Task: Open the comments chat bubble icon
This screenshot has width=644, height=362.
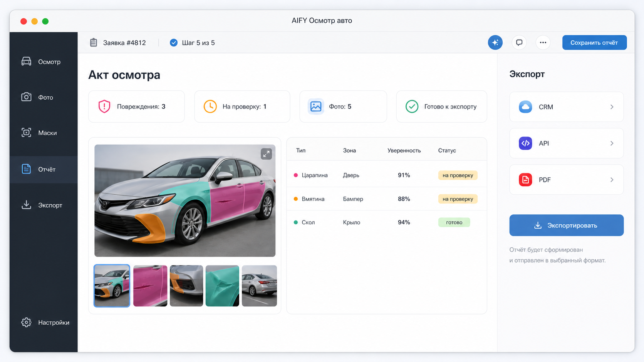Action: (519, 43)
